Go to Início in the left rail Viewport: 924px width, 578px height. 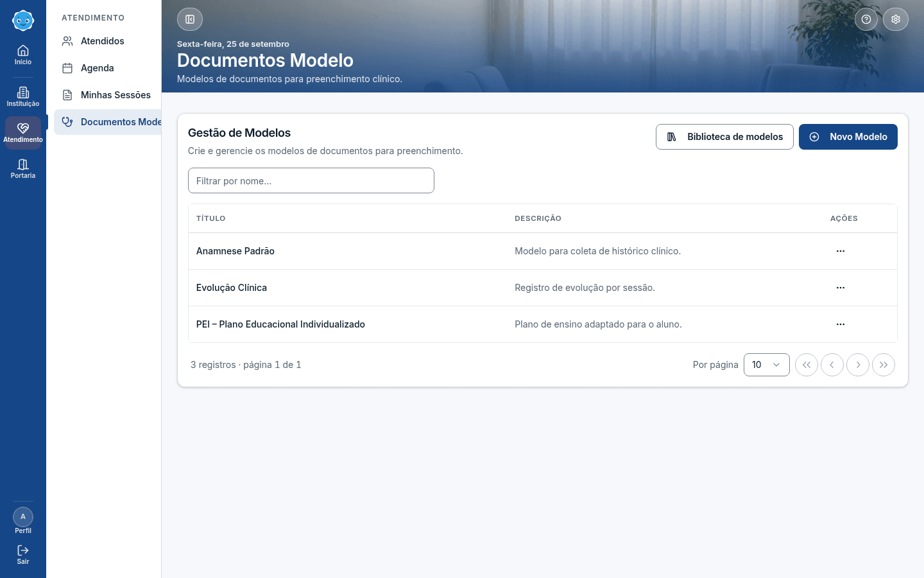tap(23, 55)
